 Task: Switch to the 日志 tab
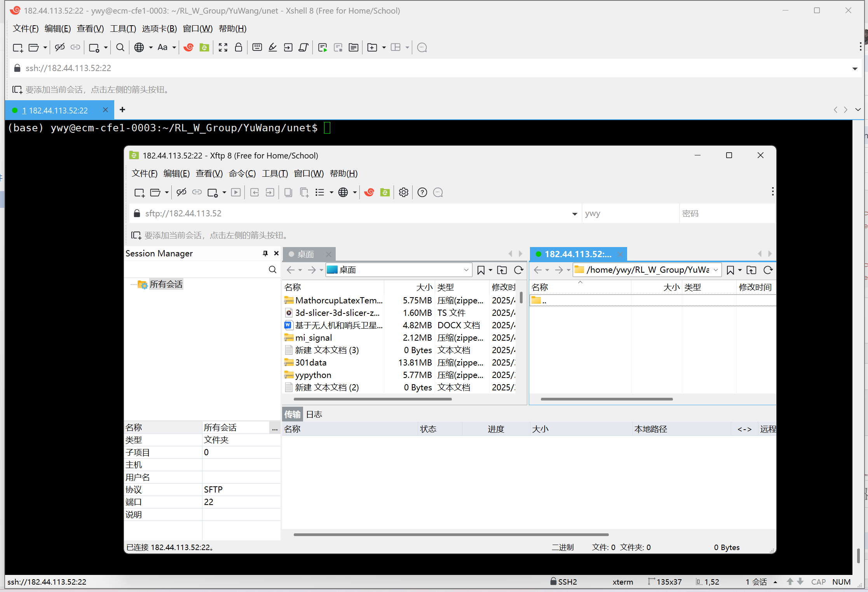coord(314,414)
